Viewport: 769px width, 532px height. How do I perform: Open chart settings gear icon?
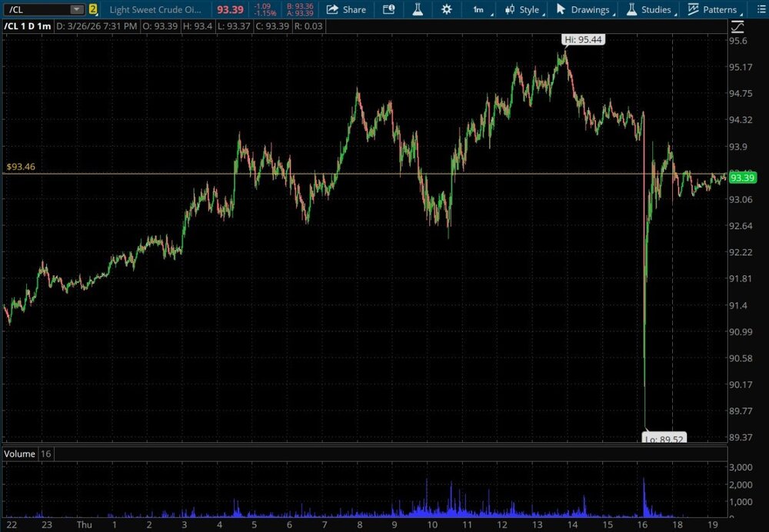pyautogui.click(x=447, y=10)
